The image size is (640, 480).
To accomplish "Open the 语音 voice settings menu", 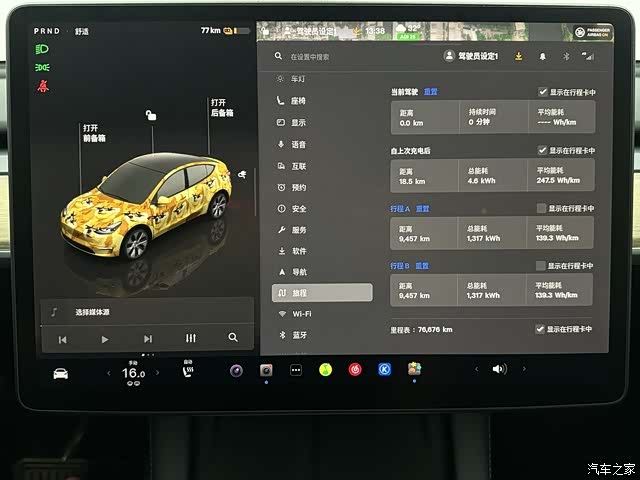I will click(291, 144).
